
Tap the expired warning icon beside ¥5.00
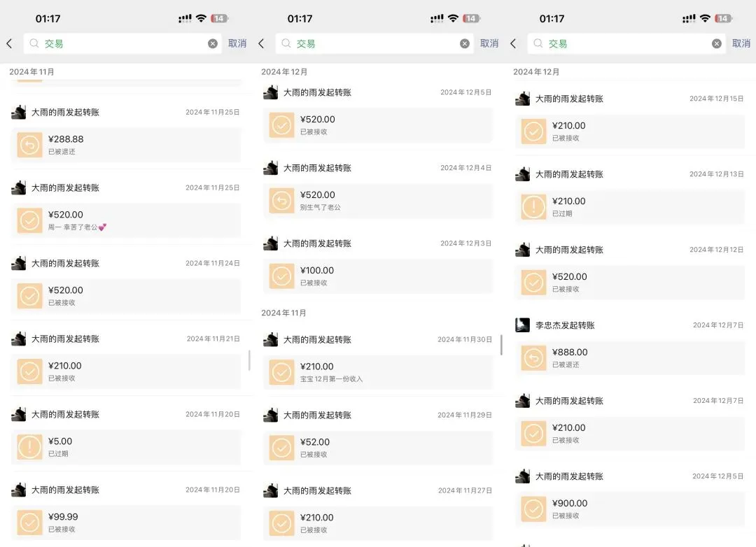29,447
